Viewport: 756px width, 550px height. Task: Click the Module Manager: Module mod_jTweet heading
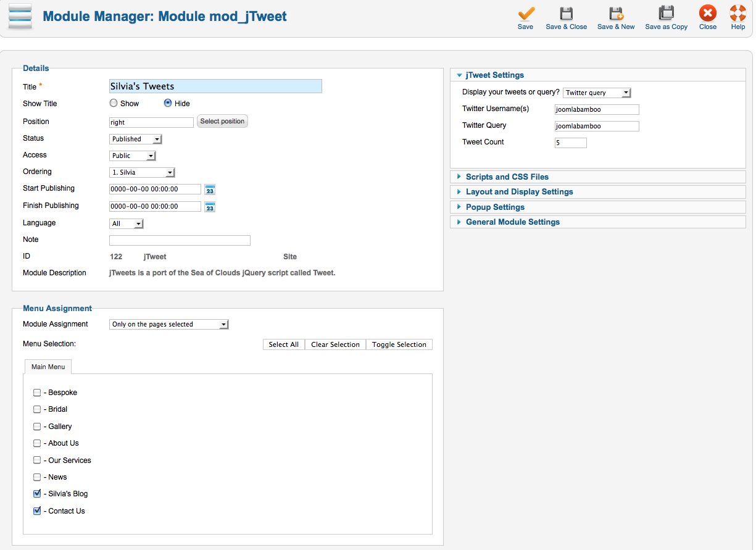(x=165, y=17)
